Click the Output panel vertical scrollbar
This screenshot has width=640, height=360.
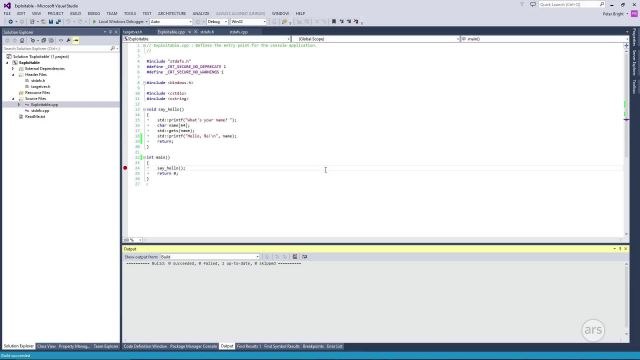[x=626, y=299]
